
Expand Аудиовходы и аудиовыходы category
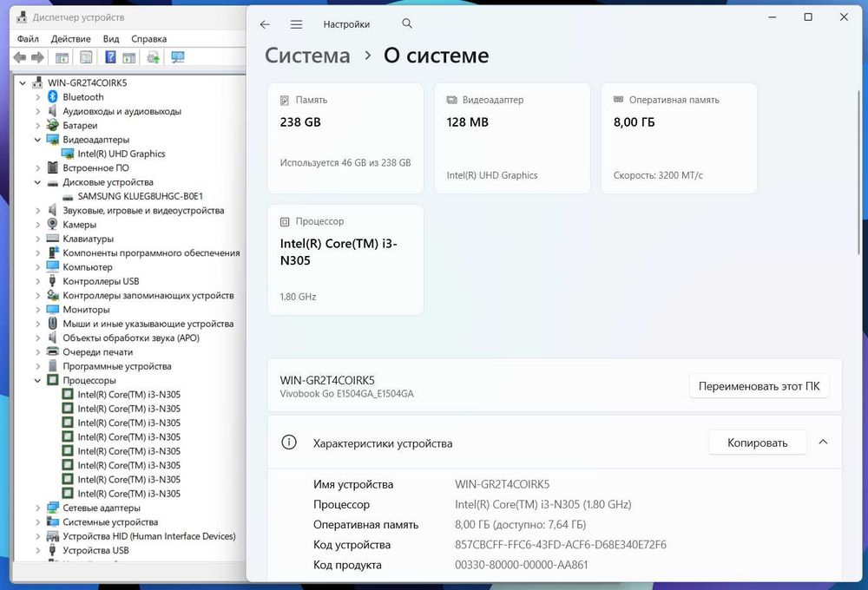(x=37, y=111)
